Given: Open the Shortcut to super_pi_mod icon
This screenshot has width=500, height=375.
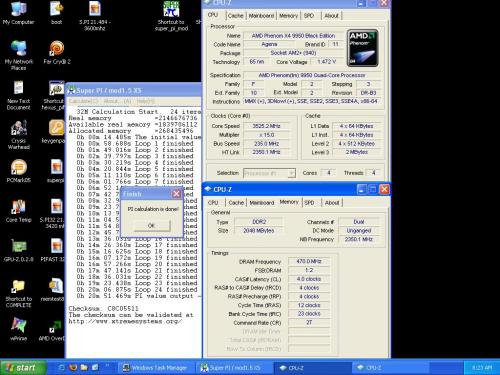Looking at the screenshot, I should (x=171, y=16).
